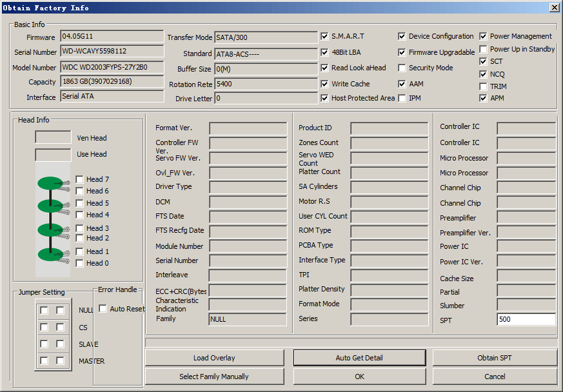The image size is (563, 392).
Task: Enable Power Up in Standby
Action: coord(483,49)
